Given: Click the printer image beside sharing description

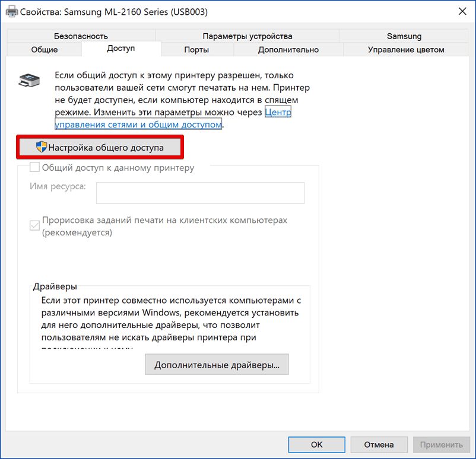Looking at the screenshot, I should pyautogui.click(x=29, y=81).
